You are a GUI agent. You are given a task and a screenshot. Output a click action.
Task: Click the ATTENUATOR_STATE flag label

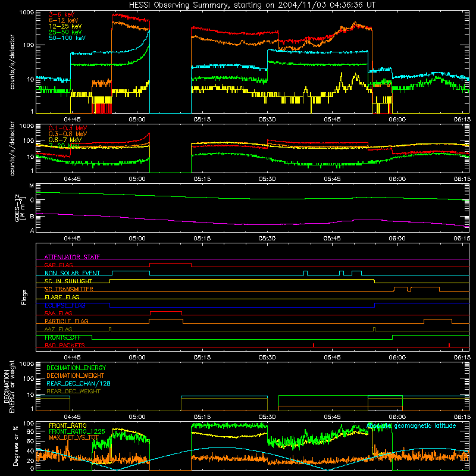click(72, 257)
